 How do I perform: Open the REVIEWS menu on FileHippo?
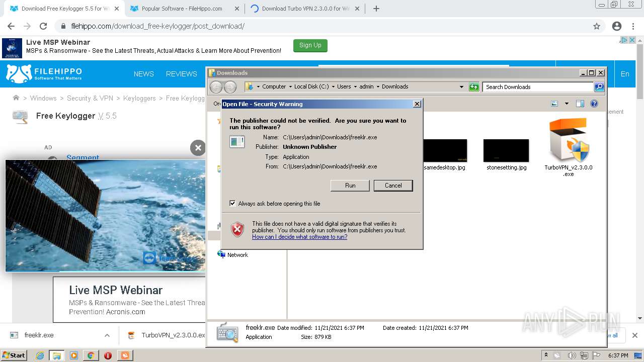(182, 74)
